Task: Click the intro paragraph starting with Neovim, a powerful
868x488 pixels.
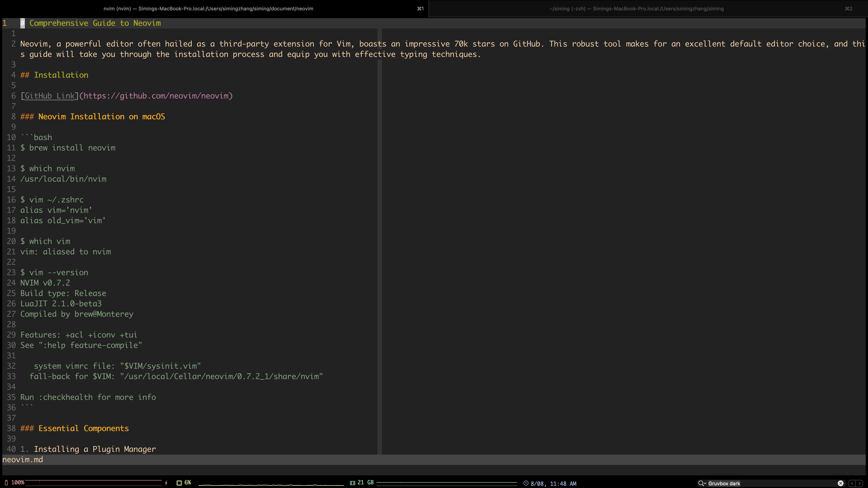Action: click(x=442, y=49)
